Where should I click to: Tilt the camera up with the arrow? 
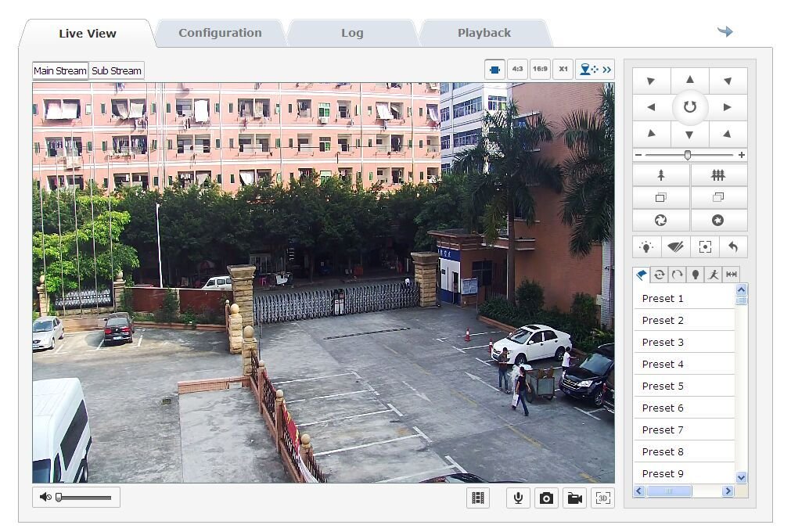click(x=689, y=80)
